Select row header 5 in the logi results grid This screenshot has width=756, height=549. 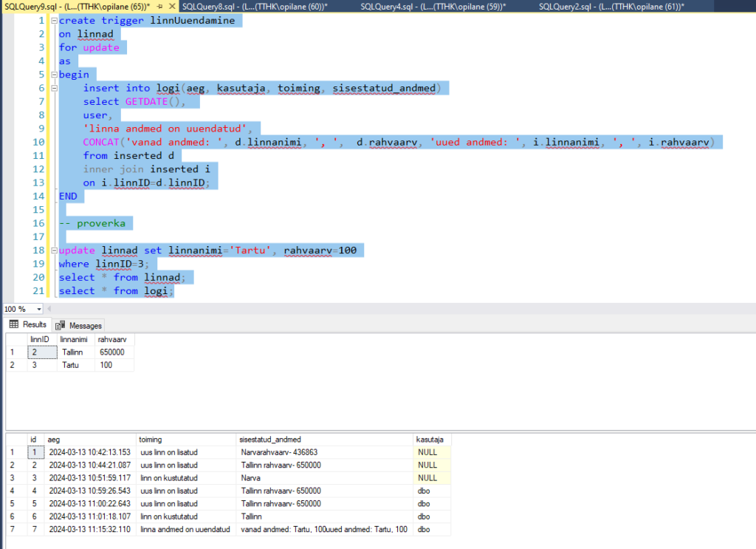point(16,504)
